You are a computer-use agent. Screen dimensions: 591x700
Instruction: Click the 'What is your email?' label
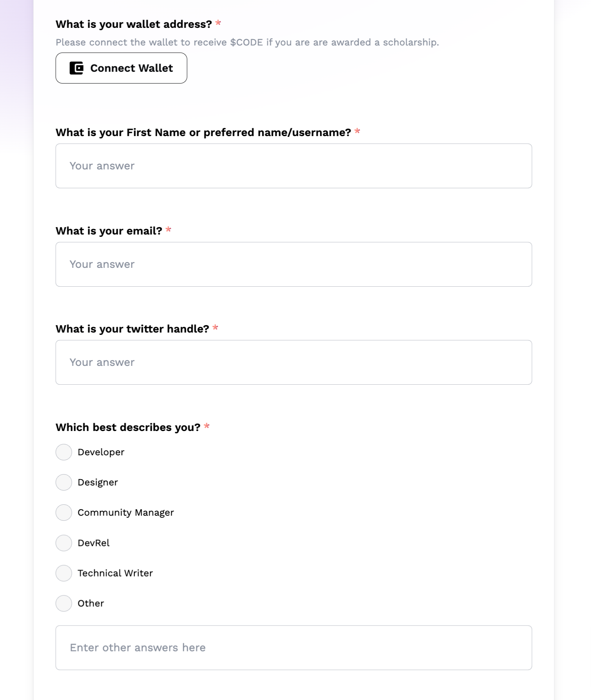(109, 231)
